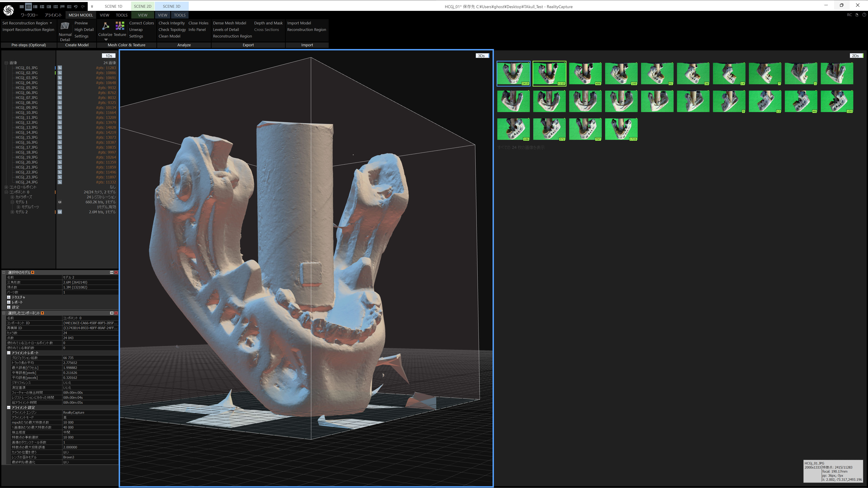Collapse the コンポネント 0 tree node
Image resolution: width=868 pixels, height=488 pixels.
(x=6, y=192)
